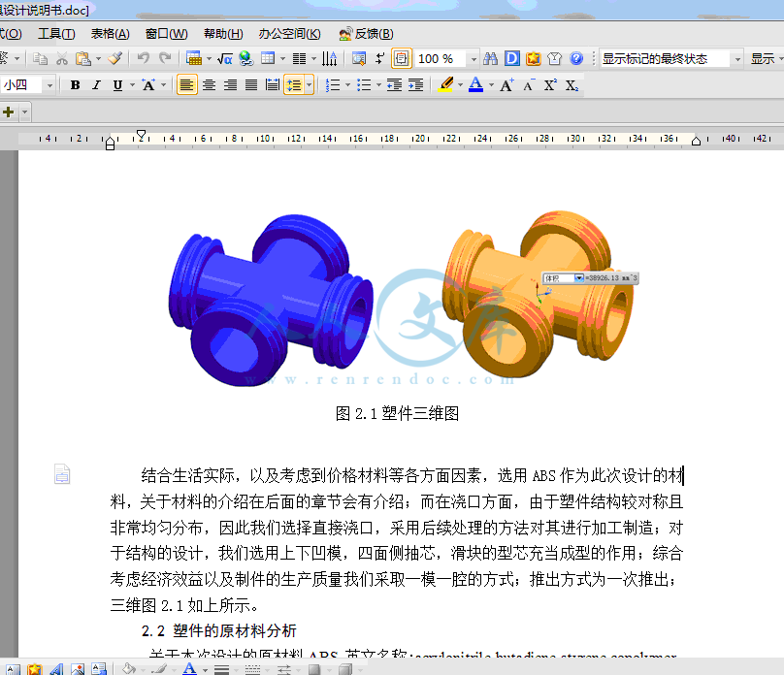This screenshot has height=675, width=784.
Task: Click the orange star icon in top toolbar
Action: coord(534,58)
